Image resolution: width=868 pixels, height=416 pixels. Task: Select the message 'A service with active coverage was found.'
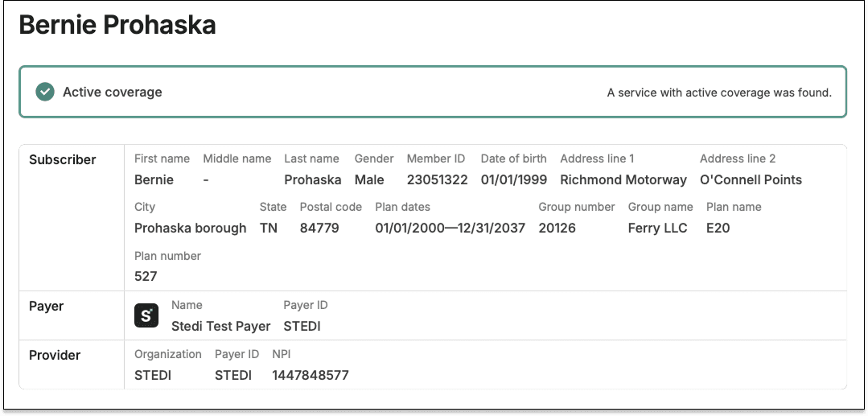tap(720, 93)
